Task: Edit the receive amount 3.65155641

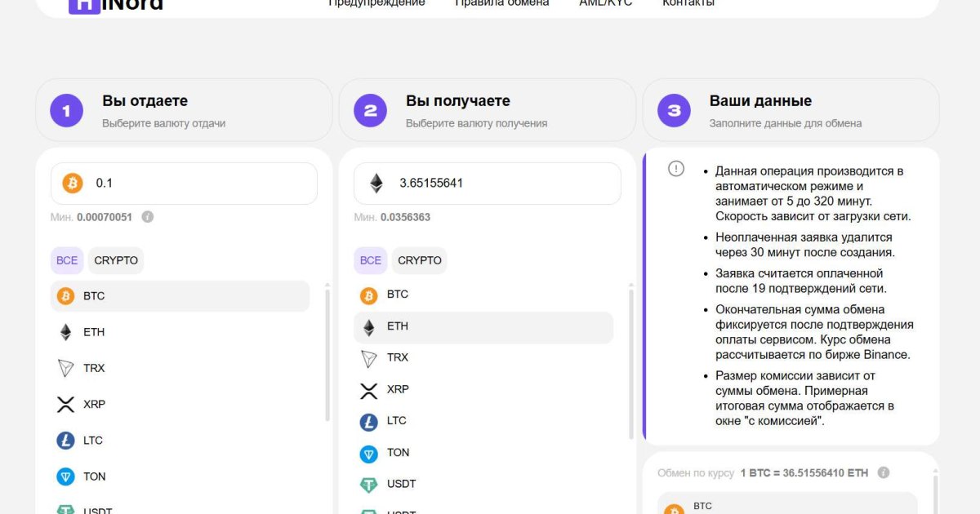Action: coord(488,183)
